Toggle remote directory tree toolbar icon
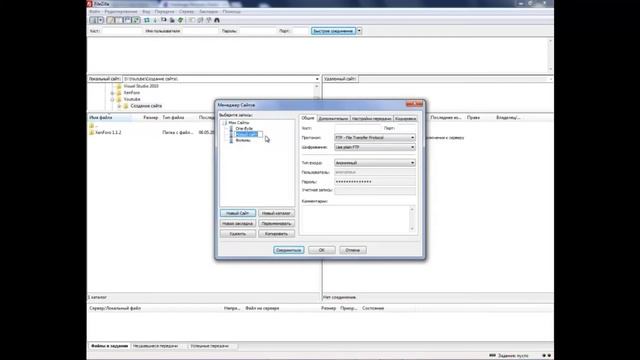This screenshot has height=360, width=640. point(127,20)
